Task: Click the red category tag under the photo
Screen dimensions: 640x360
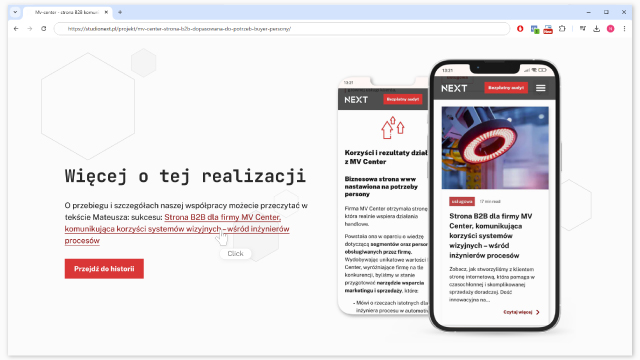Action: point(462,201)
